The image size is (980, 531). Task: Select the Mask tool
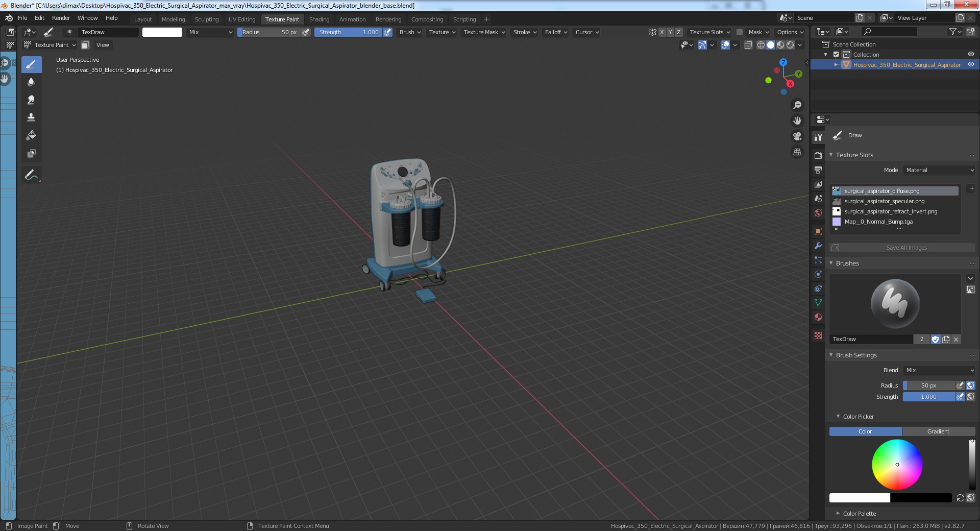(x=31, y=153)
